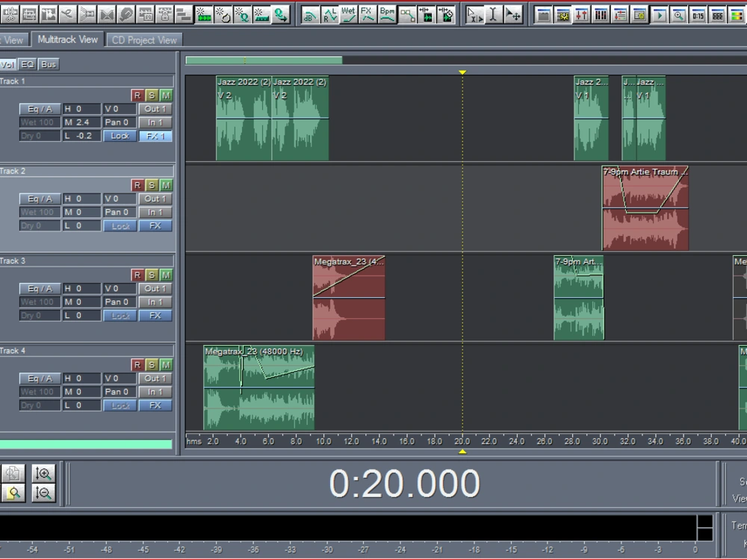Select the red 7-9pm Artie Traum clip on Track 2
The width and height of the screenshot is (747, 560).
(645, 208)
